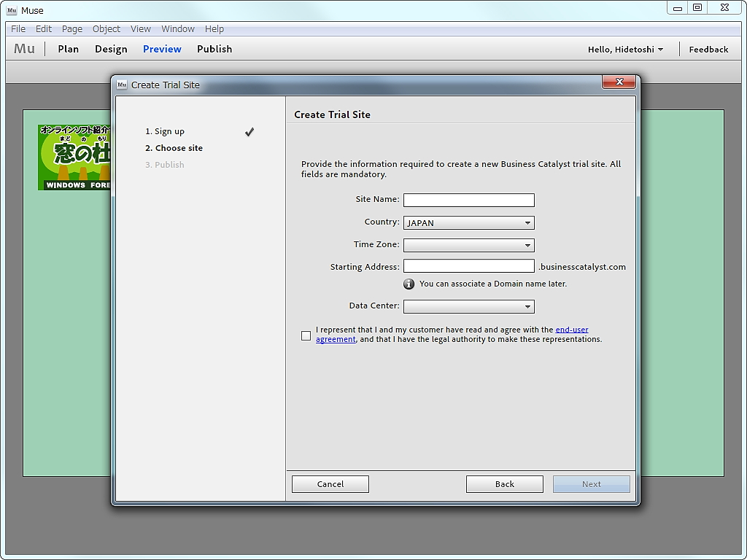Click the info icon about Domain name association
Viewport: 747px width, 560px height.
(409, 284)
